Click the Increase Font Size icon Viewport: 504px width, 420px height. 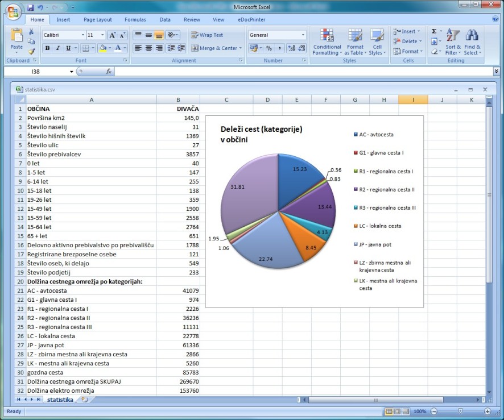(x=113, y=35)
